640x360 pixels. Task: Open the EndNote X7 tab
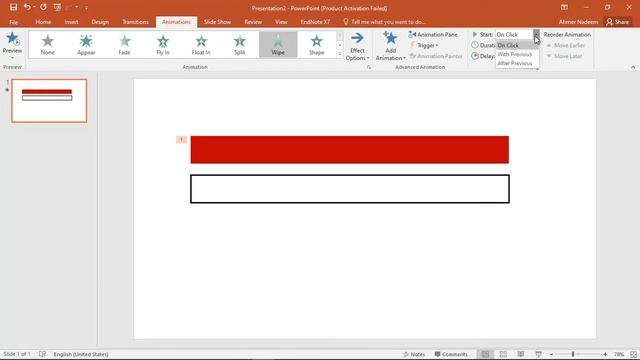315,22
